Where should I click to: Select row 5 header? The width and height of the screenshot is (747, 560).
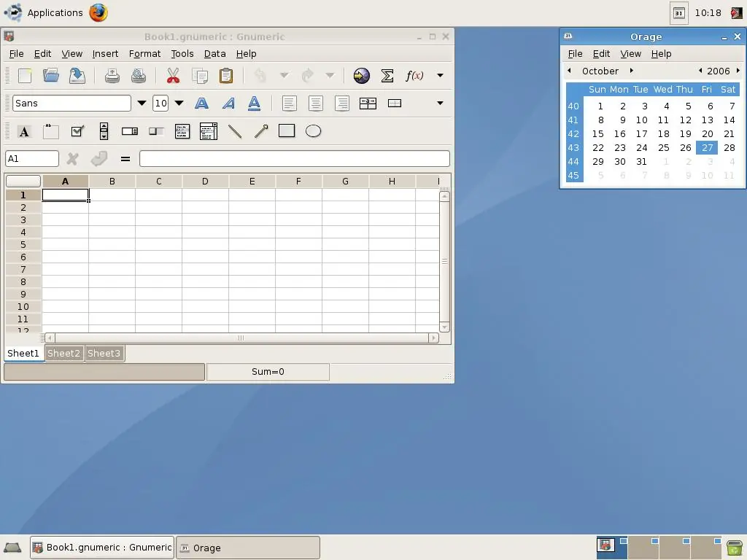[x=23, y=245]
